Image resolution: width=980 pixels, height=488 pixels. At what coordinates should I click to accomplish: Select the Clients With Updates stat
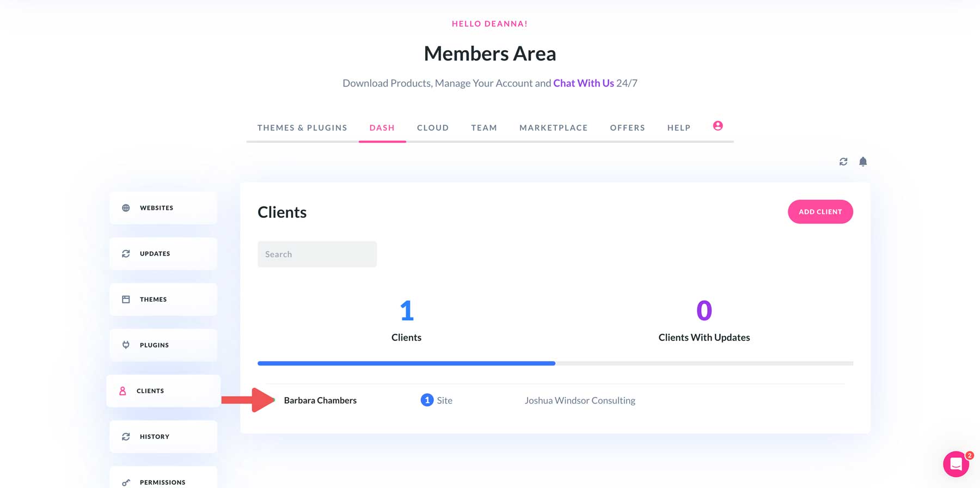tap(704, 321)
